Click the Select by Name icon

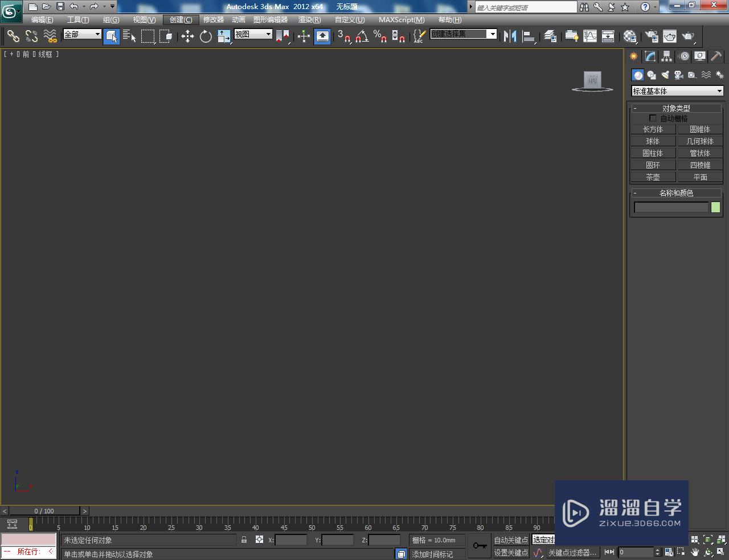[129, 36]
